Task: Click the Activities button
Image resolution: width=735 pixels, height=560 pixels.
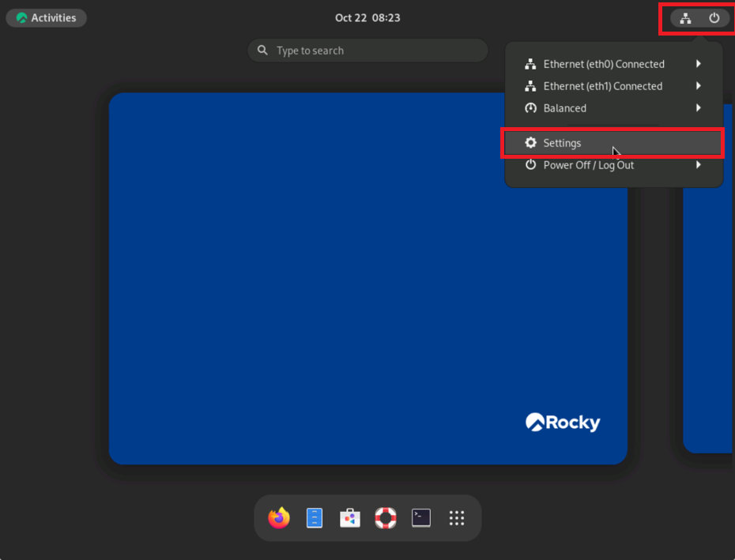Action: coord(46,18)
